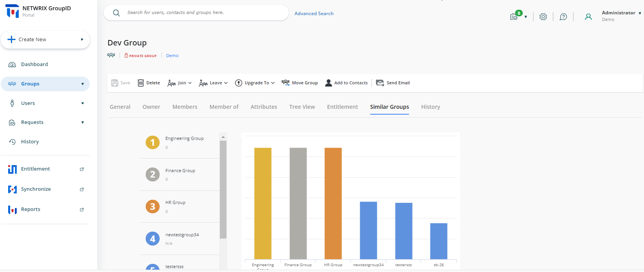Click the orange HR Group chart bar

[333, 203]
